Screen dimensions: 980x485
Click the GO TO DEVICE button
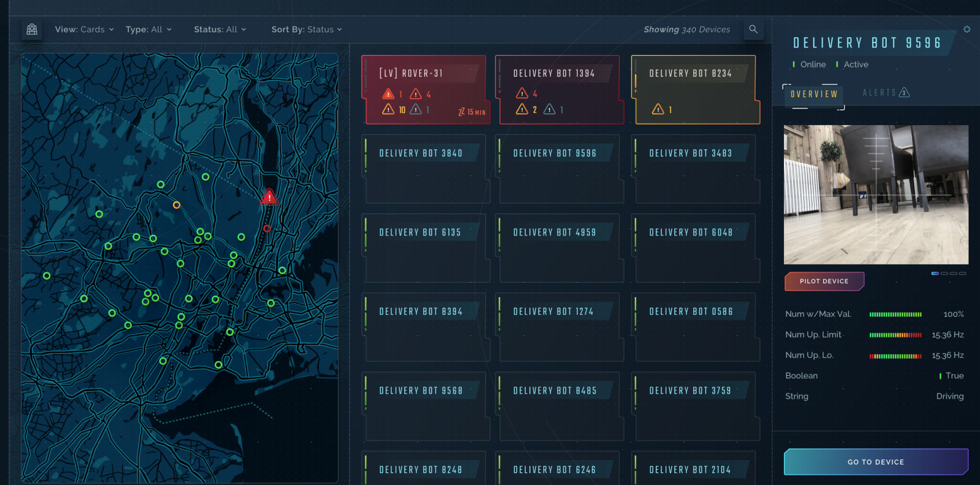pos(876,462)
